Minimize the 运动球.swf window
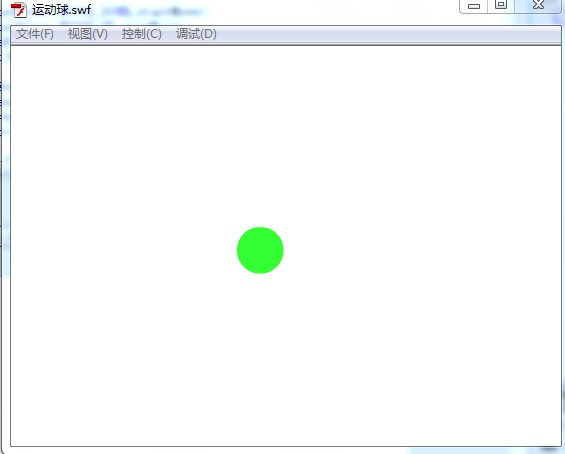 point(474,6)
